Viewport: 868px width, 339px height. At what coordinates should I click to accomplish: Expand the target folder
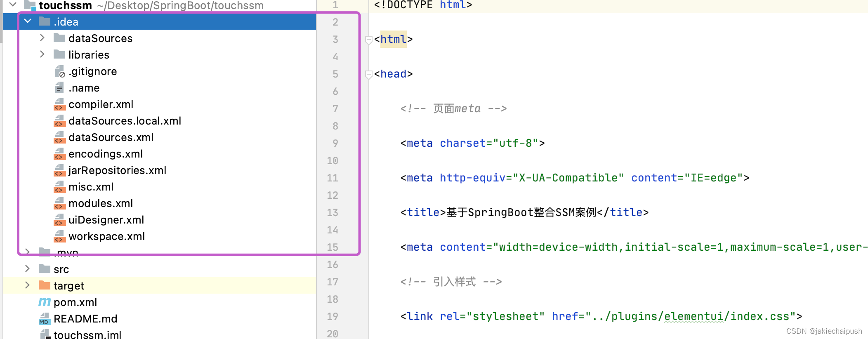coord(27,285)
